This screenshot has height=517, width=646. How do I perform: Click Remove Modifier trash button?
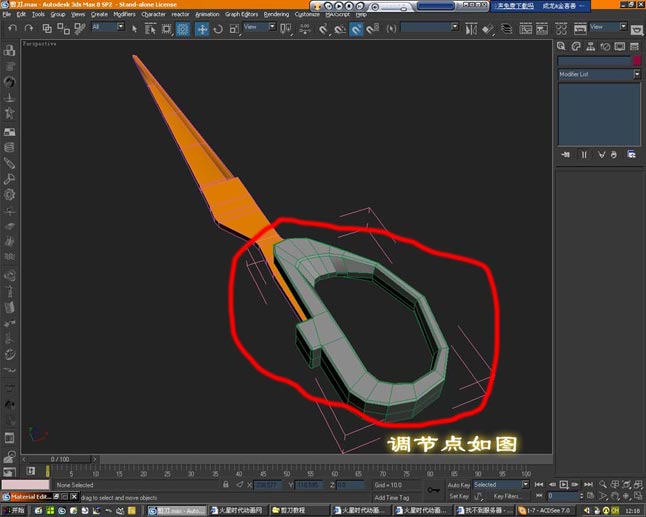(x=614, y=154)
